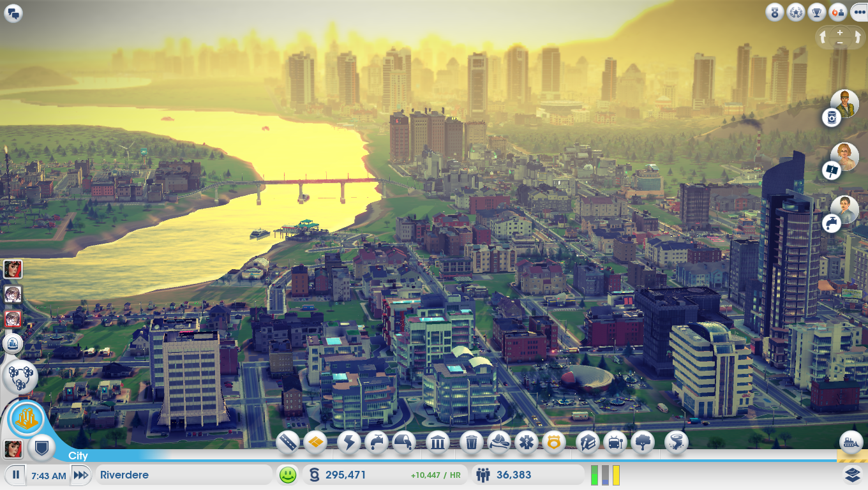Open the protester sign advisor alert

click(x=832, y=170)
